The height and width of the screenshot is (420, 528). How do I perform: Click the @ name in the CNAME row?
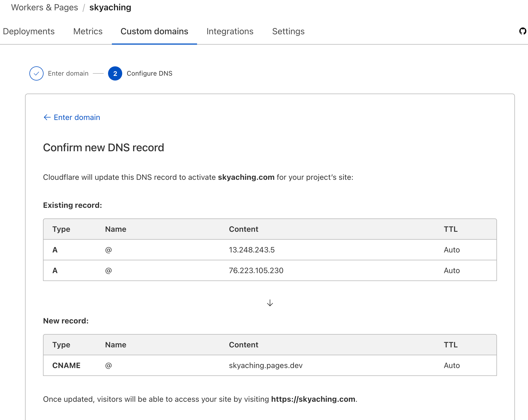[109, 365]
